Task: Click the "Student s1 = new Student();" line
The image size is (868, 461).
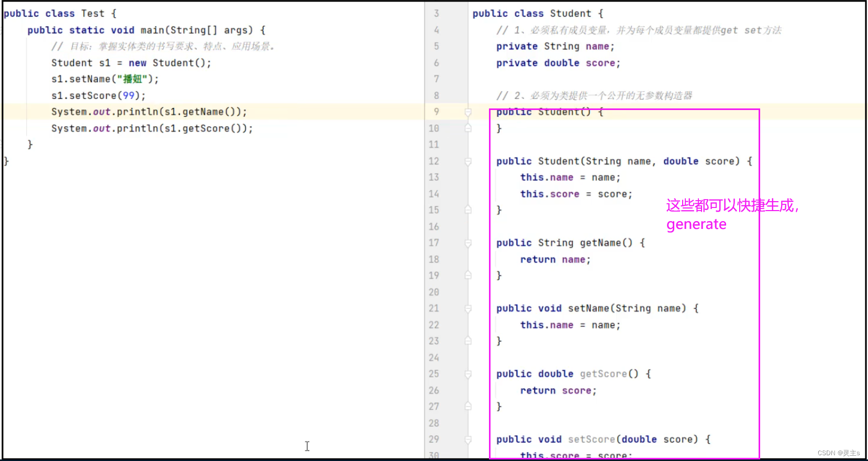Action: tap(131, 63)
